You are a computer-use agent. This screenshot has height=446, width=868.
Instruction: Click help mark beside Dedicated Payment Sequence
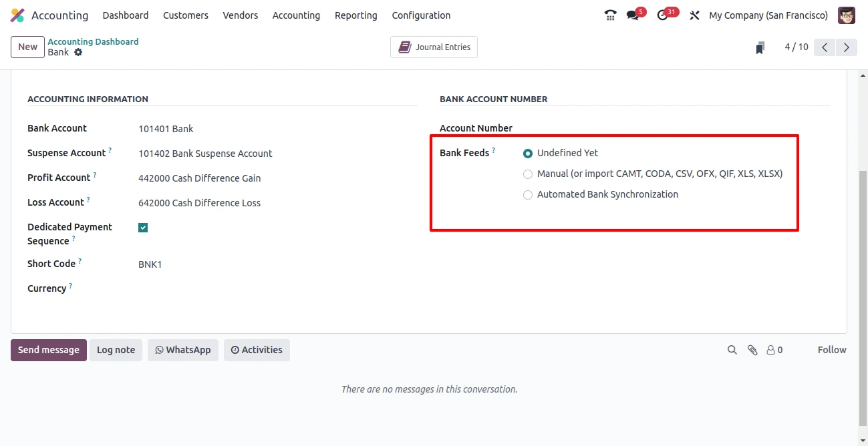[74, 239]
